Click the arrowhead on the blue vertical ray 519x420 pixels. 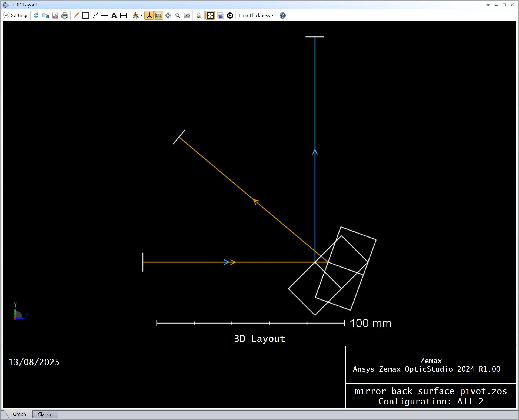(x=315, y=152)
